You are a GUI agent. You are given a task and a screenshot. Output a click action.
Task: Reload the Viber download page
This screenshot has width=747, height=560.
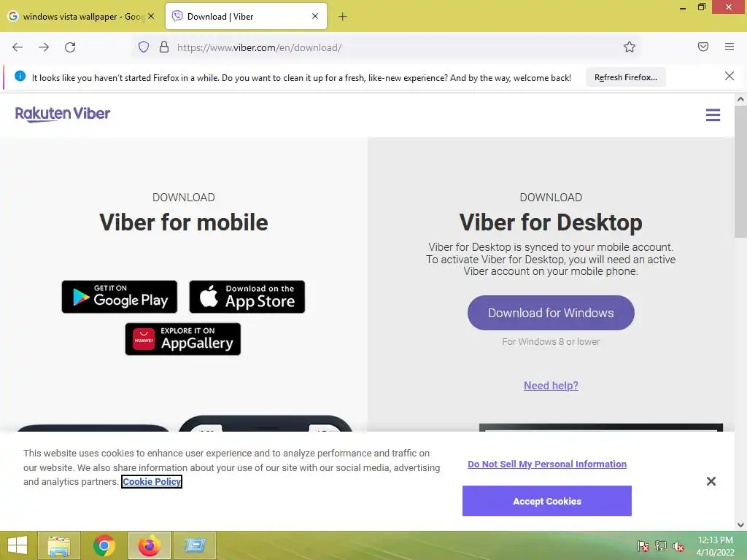click(x=70, y=47)
